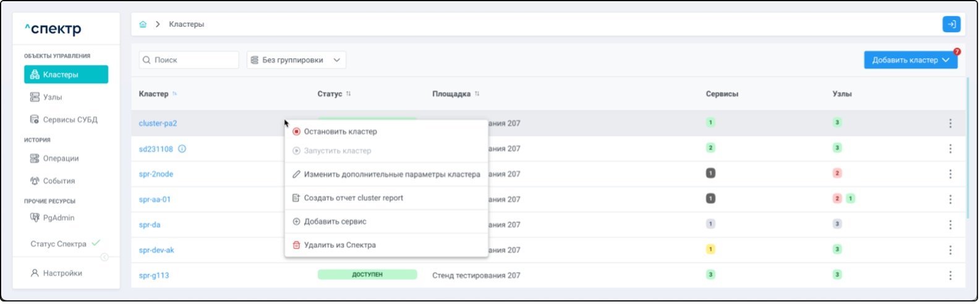Image resolution: width=980 pixels, height=304 pixels.
Task: Open the Без группировки grouping dropdown
Action: click(296, 60)
